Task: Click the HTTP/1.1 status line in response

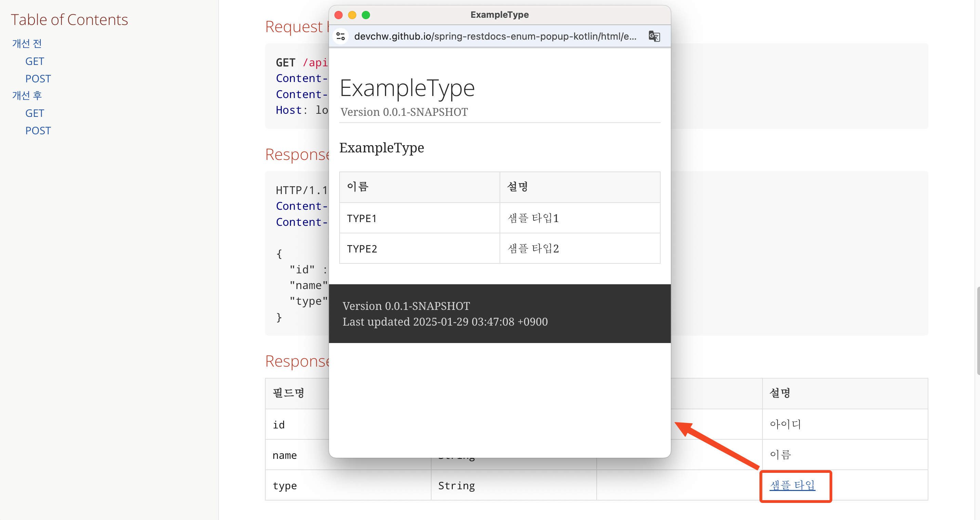Action: point(302,190)
